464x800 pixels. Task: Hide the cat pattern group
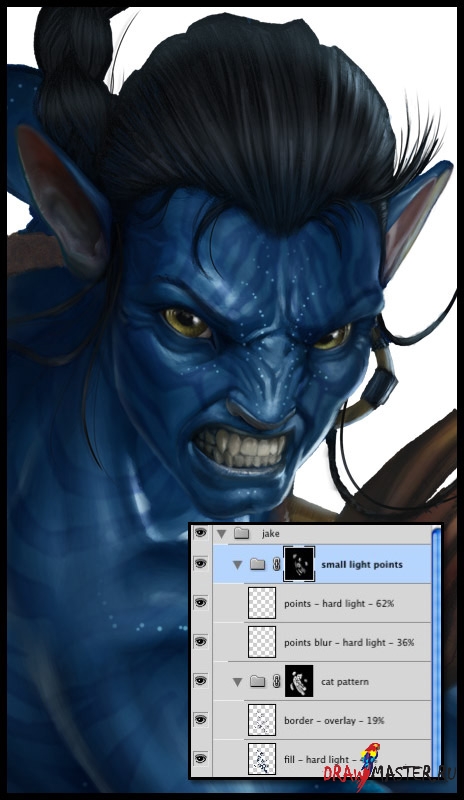(x=201, y=681)
